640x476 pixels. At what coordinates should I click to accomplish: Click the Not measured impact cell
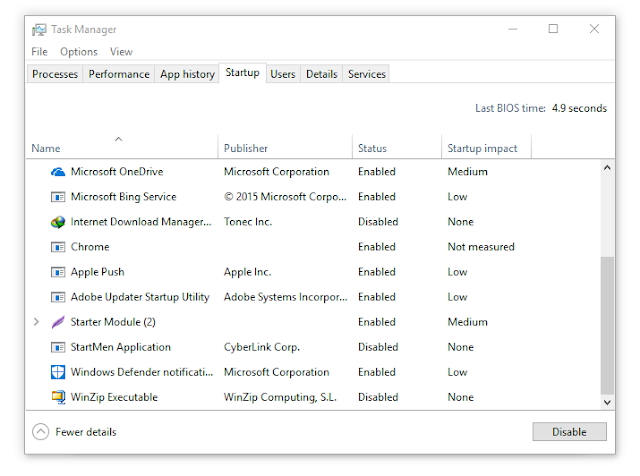coord(481,247)
